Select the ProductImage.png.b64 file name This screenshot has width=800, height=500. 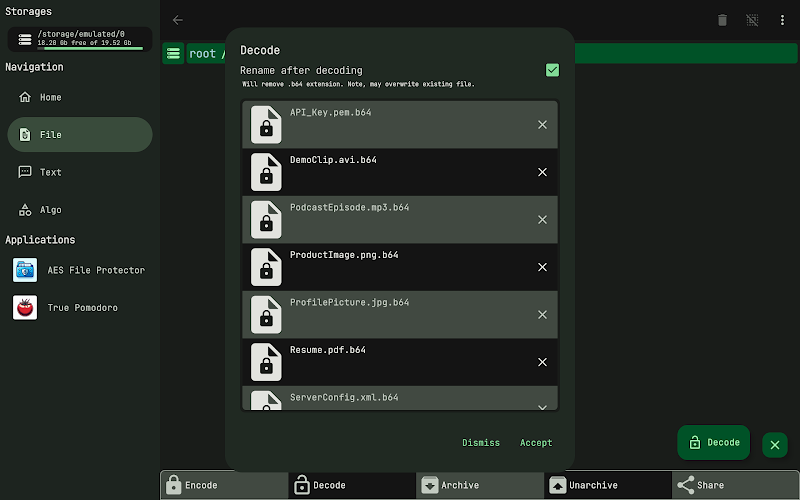[x=344, y=255]
